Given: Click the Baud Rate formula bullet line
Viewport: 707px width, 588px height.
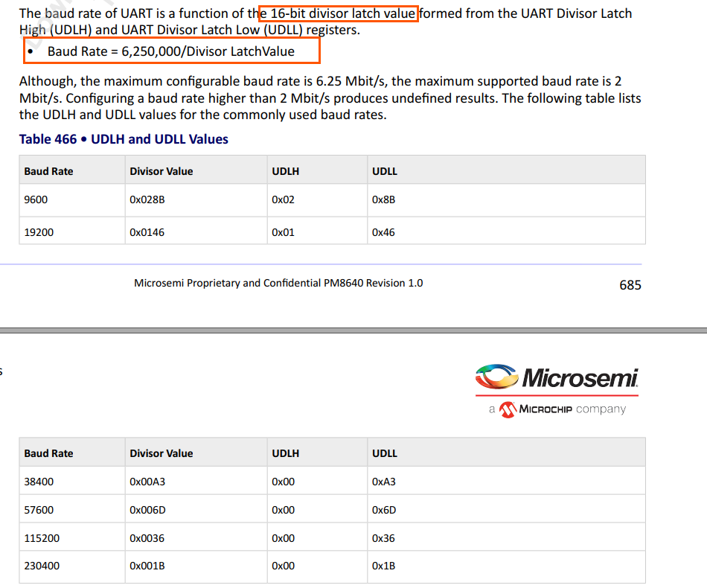Looking at the screenshot, I should (x=171, y=51).
